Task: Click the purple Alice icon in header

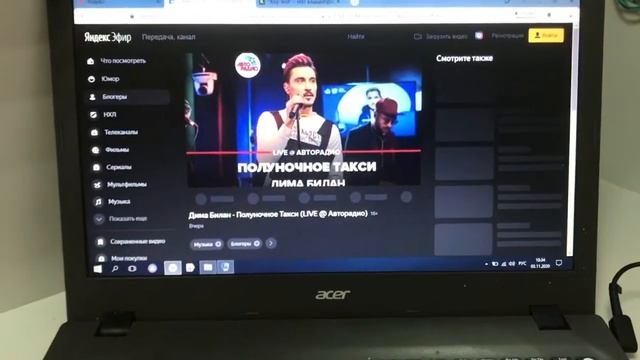Action: [479, 36]
